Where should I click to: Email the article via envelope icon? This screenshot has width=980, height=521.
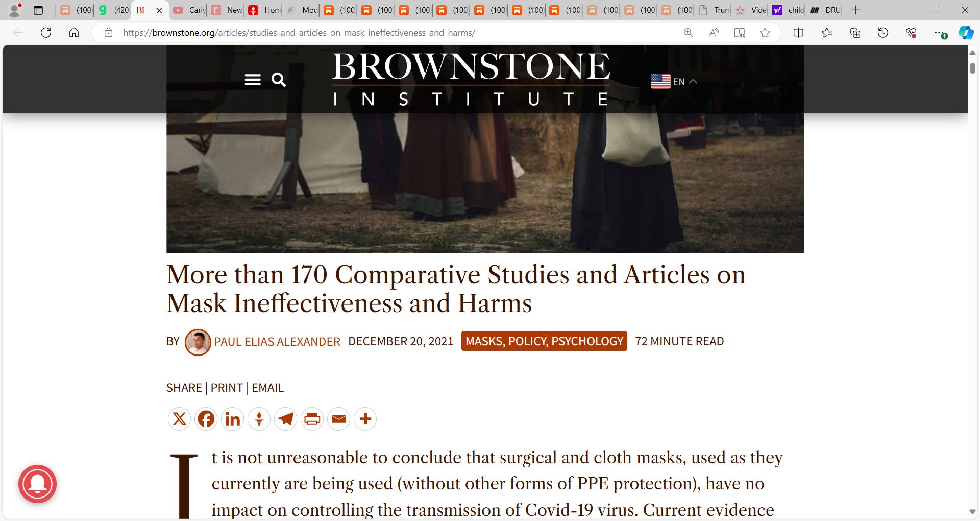pyautogui.click(x=339, y=419)
